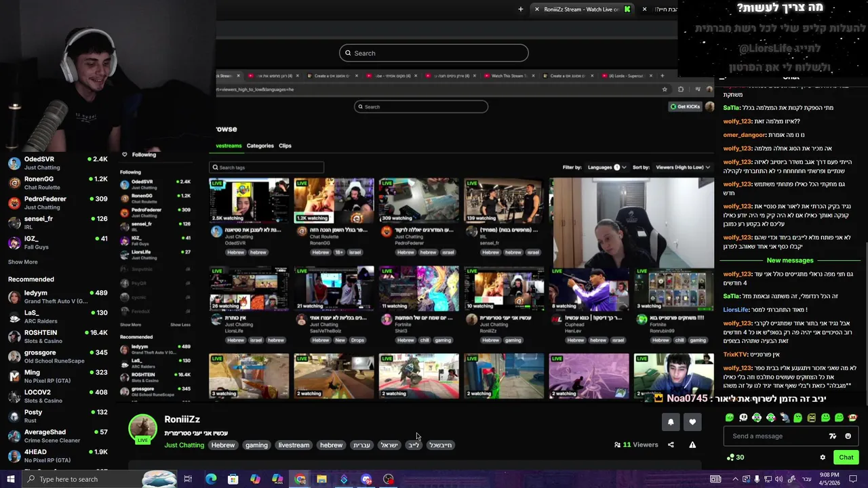Open OdedSVR channel in Following sidebar
The width and height of the screenshot is (868, 488).
point(58,163)
